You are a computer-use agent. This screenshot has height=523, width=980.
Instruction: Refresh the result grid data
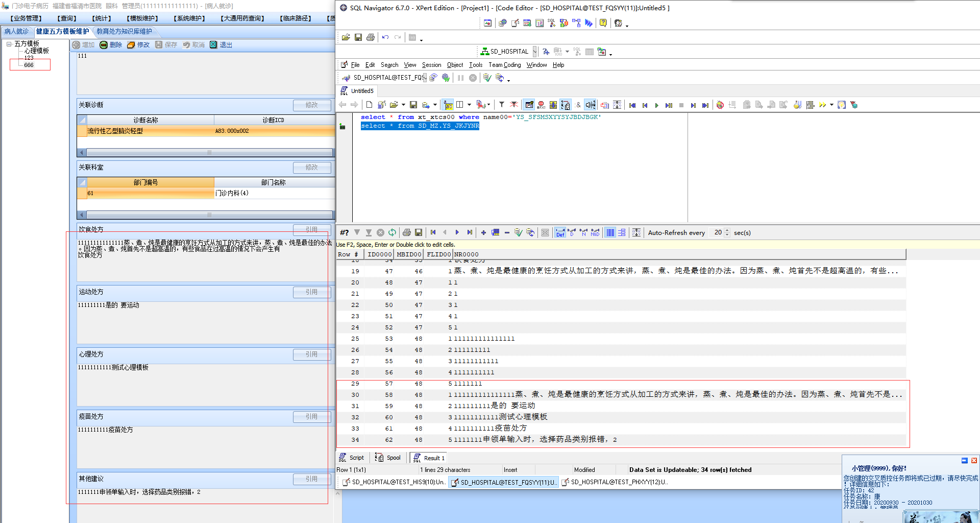(x=392, y=232)
